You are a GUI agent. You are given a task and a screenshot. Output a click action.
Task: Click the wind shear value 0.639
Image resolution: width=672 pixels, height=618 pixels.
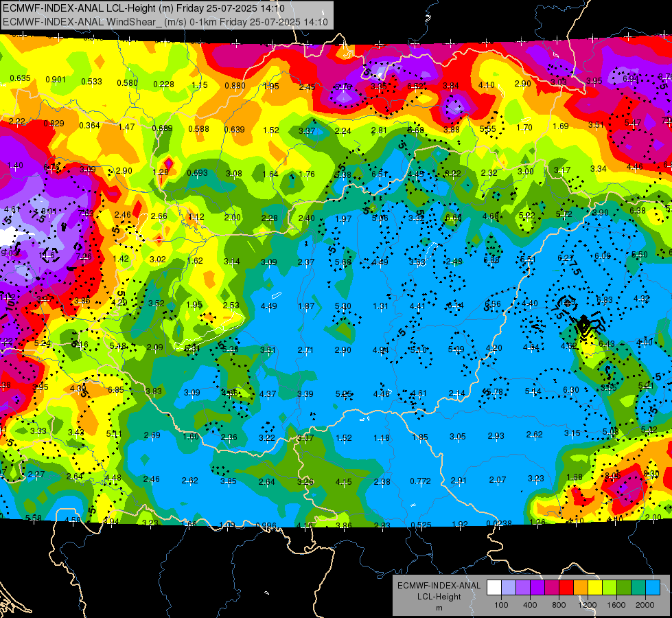tap(235, 130)
